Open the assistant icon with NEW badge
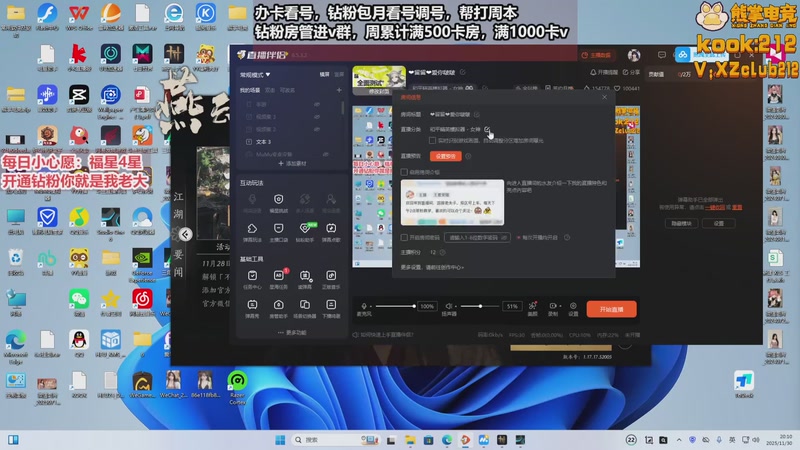800x450 pixels. pos(305,232)
